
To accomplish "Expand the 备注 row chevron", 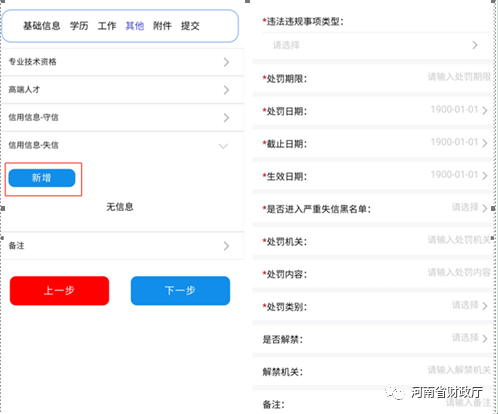I will coord(226,246).
